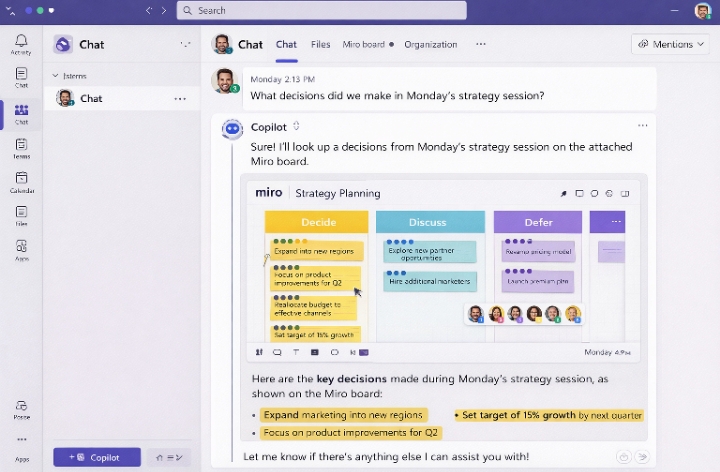
Task: Open Calendar from the left sidebar
Action: 21,181
